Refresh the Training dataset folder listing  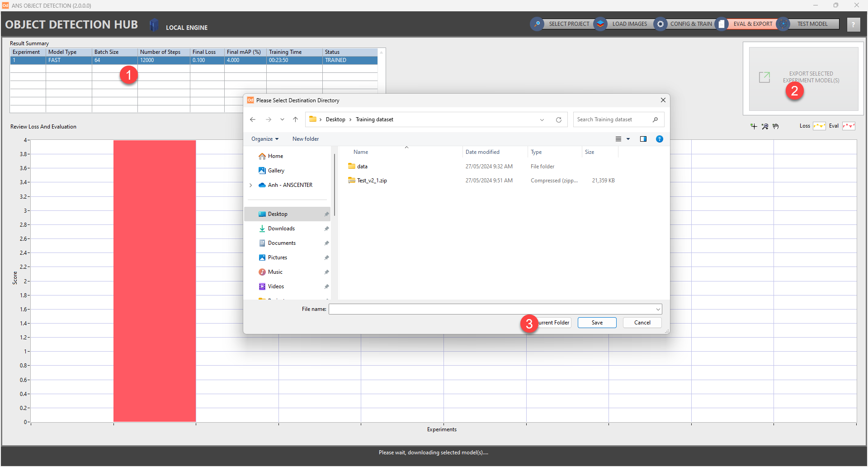click(x=559, y=120)
